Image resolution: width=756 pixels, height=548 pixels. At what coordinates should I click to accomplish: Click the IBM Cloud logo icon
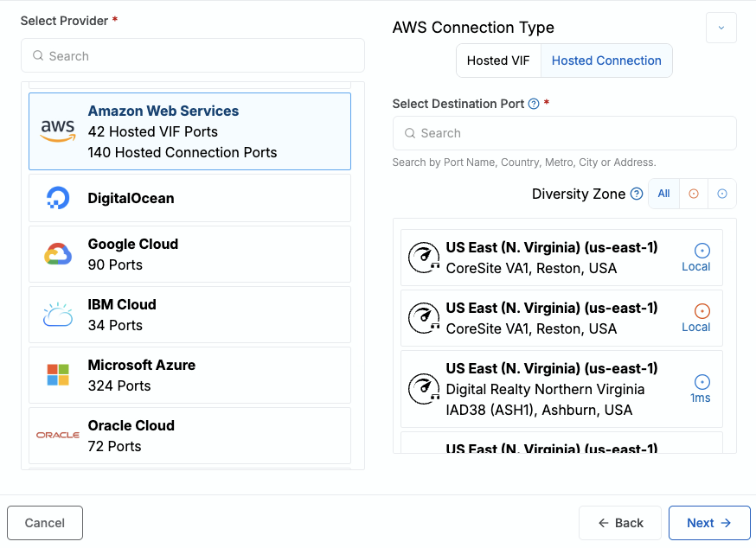pyautogui.click(x=58, y=315)
